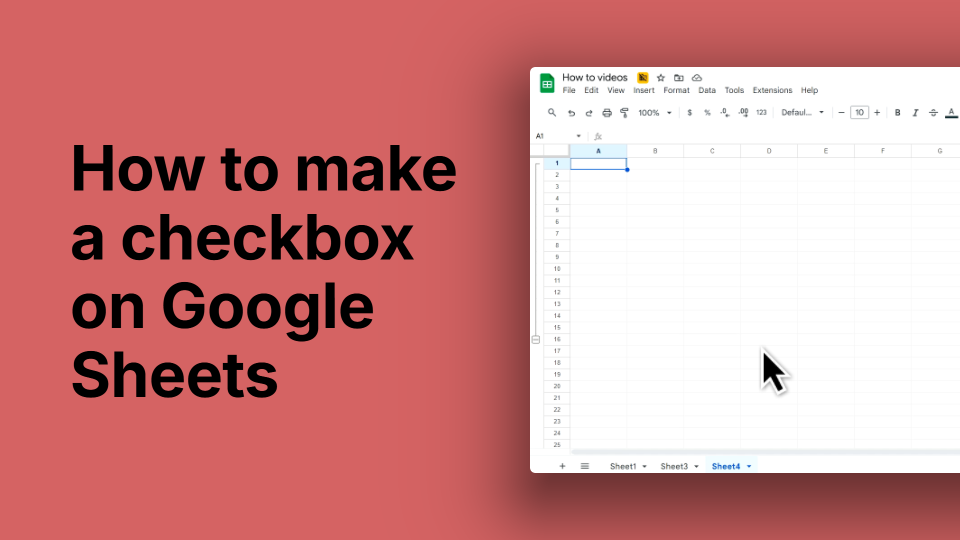Open the text color picker

pyautogui.click(x=951, y=113)
